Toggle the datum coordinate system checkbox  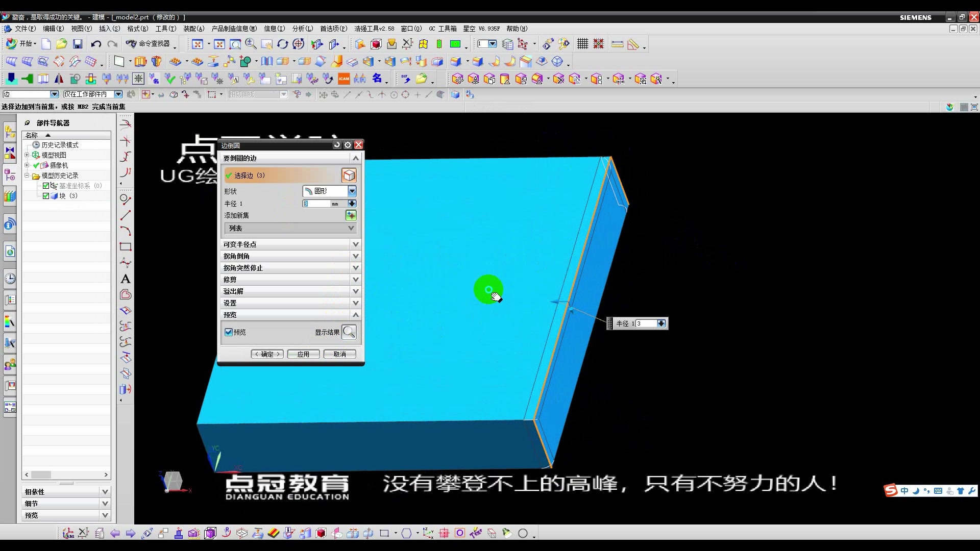[x=46, y=186]
